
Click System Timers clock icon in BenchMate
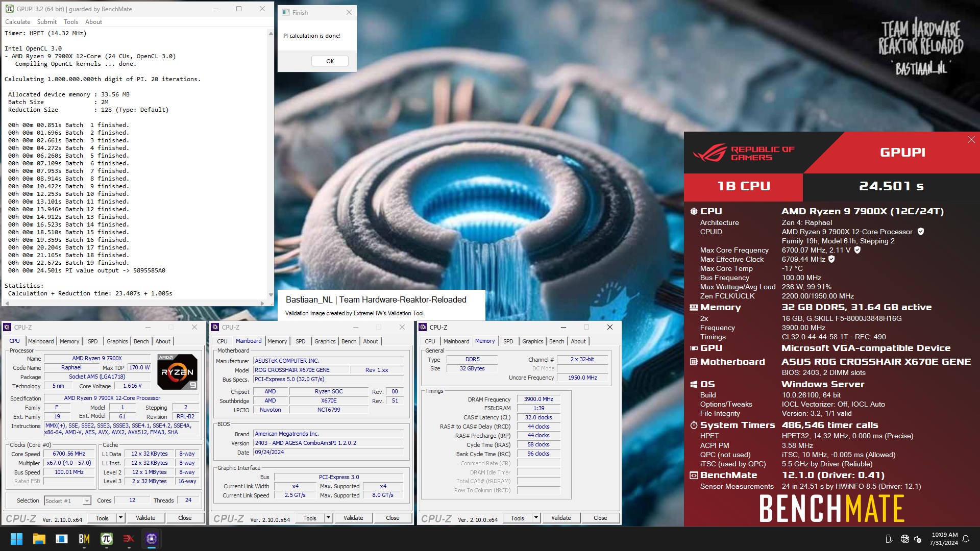(694, 425)
